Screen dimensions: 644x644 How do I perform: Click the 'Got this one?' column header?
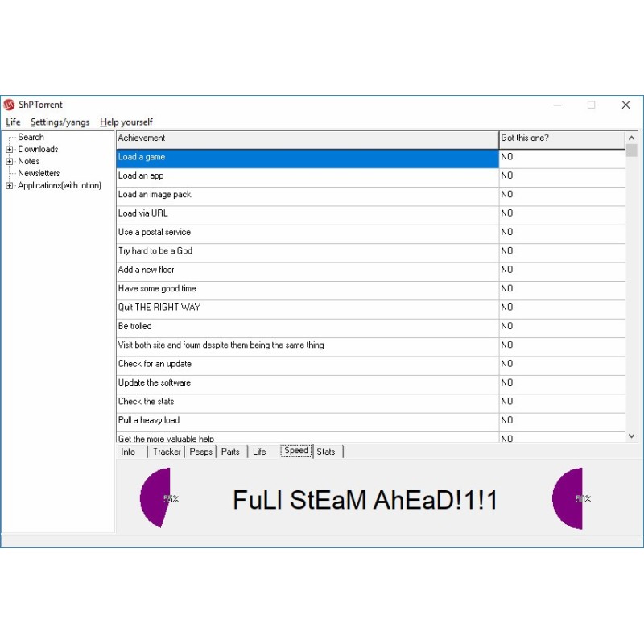pos(561,138)
